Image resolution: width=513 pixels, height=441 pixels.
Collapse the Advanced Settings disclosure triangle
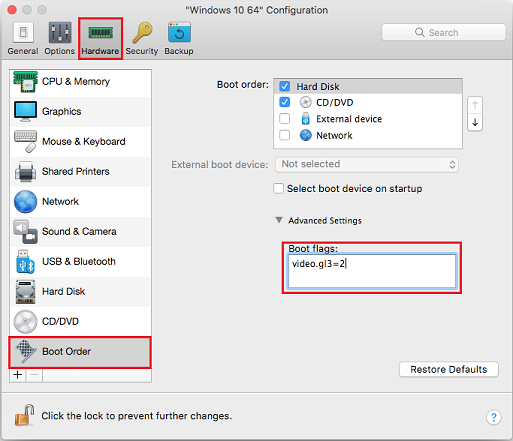click(279, 220)
